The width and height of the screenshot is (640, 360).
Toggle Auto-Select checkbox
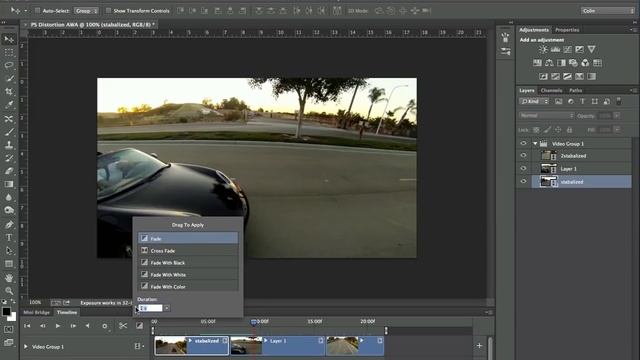[38, 11]
